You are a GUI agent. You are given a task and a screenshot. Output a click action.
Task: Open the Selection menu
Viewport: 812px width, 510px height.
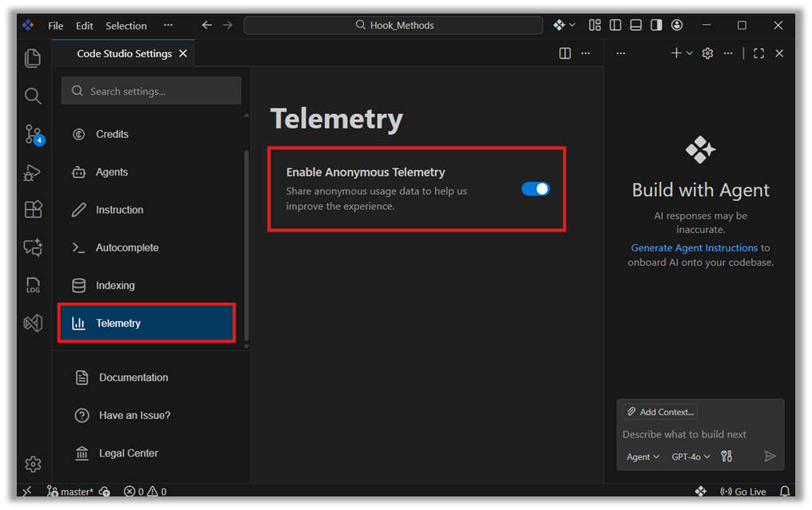tap(125, 25)
